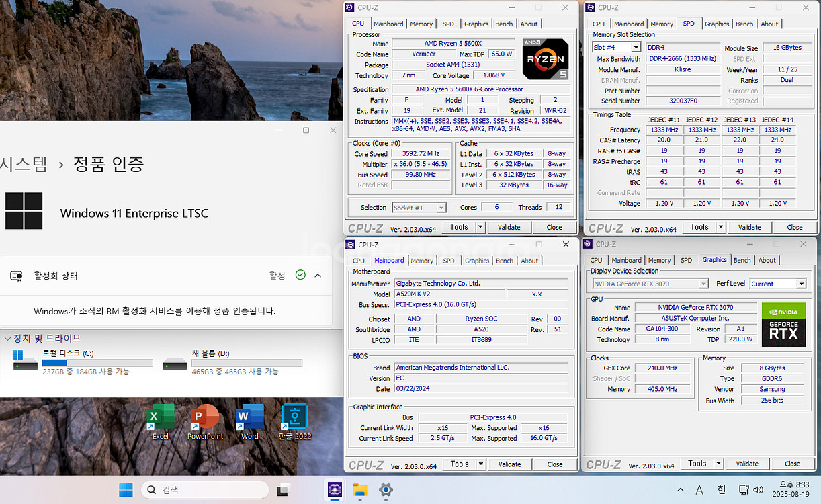
Task: Click the title icon of the Graphics window
Action: [588, 244]
